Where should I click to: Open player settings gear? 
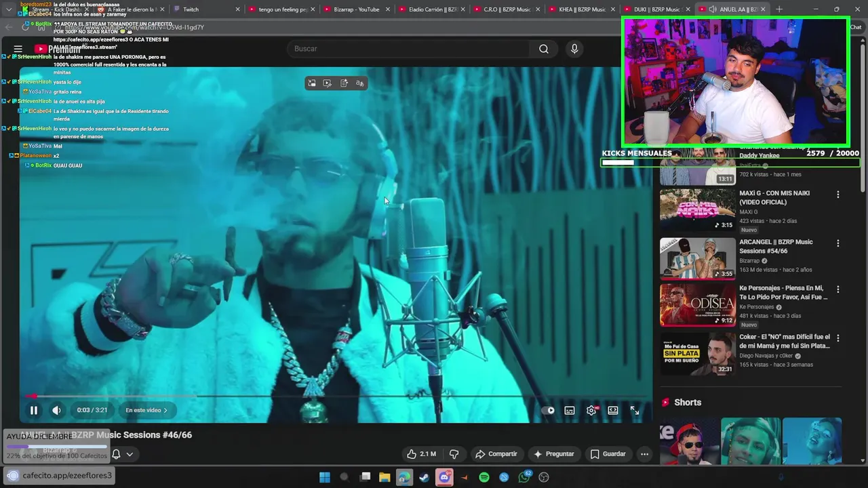click(x=591, y=410)
